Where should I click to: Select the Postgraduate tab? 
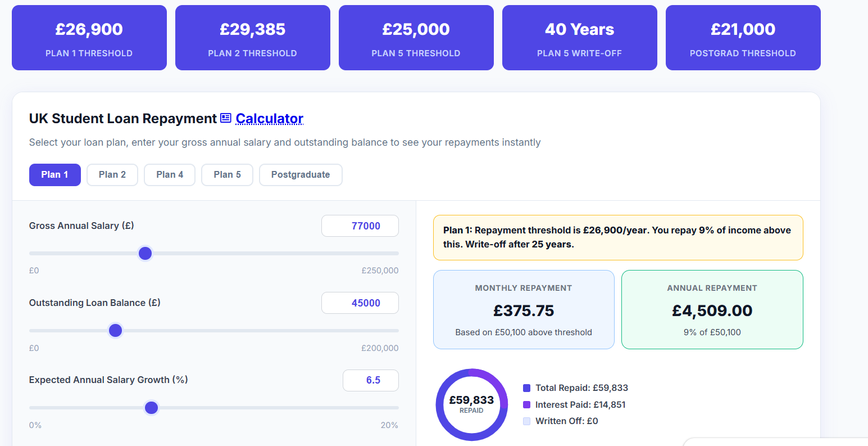(301, 175)
